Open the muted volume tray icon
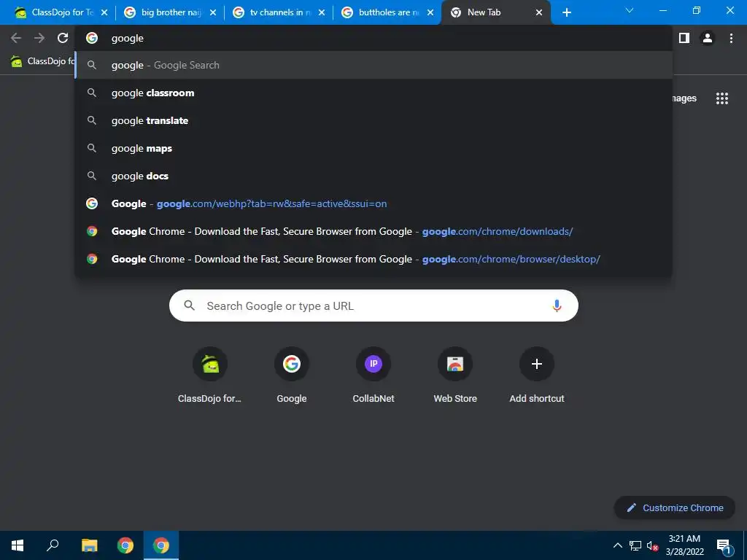The image size is (747, 560). pyautogui.click(x=652, y=545)
